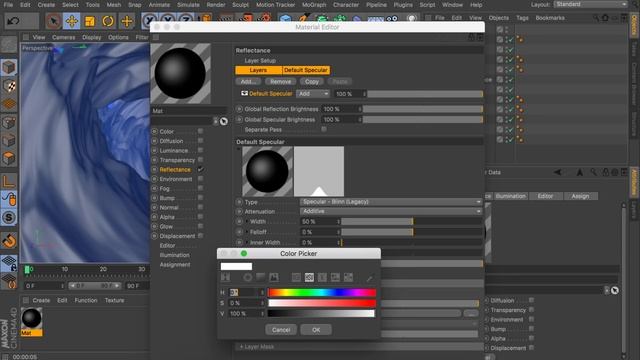Screen dimensions: 640x360
Task: Switch to the Layers tab
Action: 258,70
